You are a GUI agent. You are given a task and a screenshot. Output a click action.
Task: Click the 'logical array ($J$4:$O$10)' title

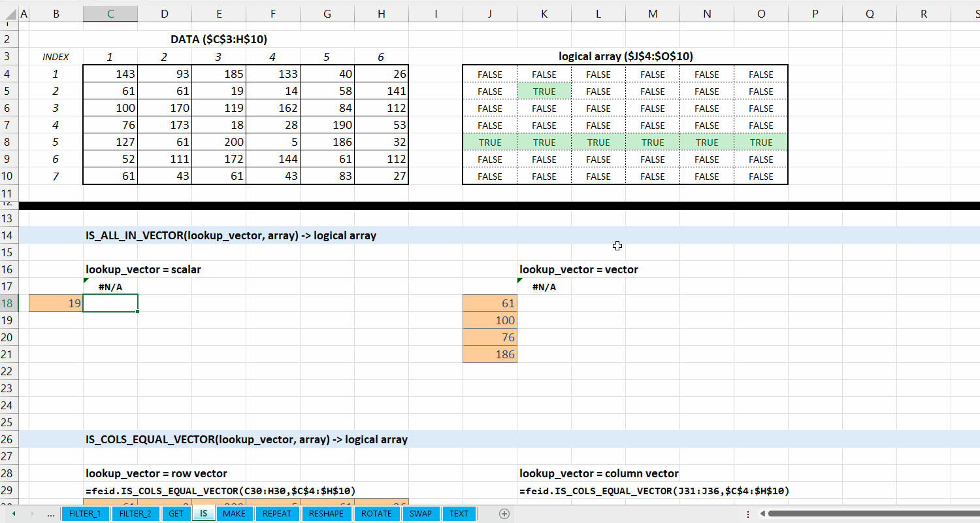[625, 56]
